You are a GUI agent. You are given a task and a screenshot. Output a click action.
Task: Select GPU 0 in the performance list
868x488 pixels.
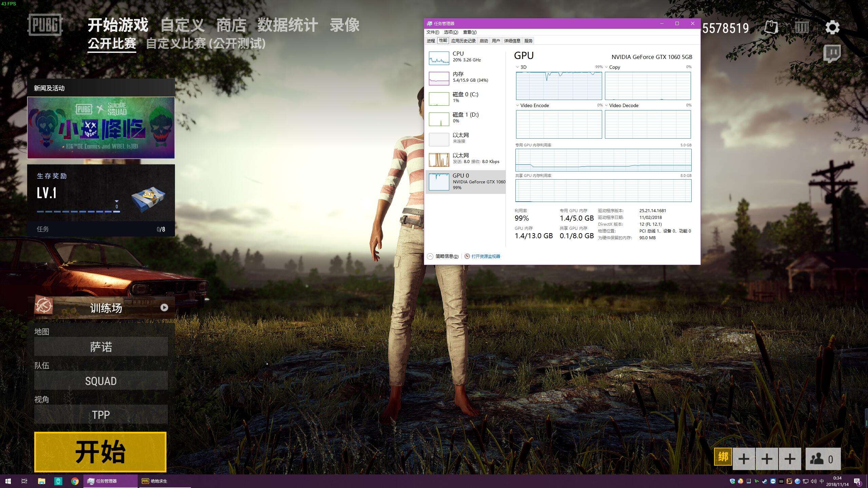pos(466,182)
